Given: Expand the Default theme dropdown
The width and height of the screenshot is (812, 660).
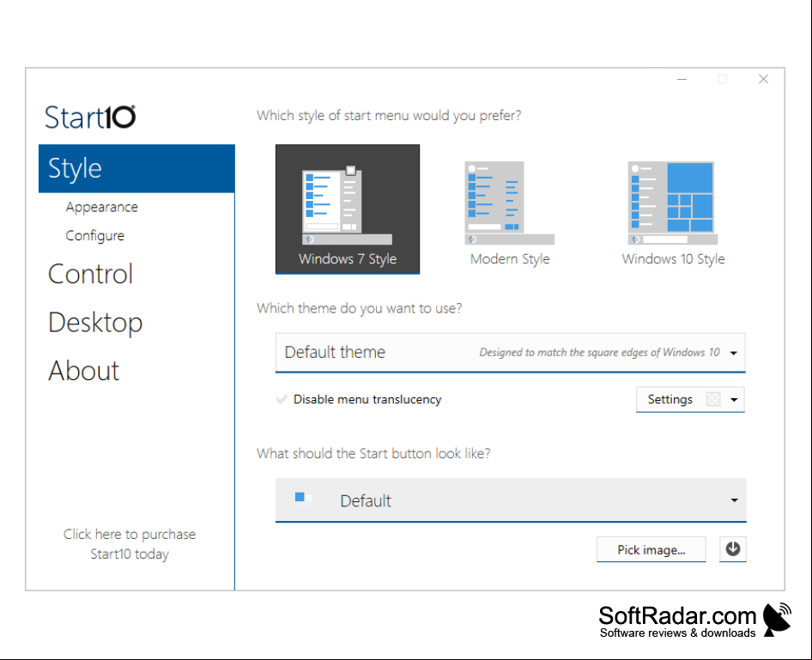Looking at the screenshot, I should (510, 353).
